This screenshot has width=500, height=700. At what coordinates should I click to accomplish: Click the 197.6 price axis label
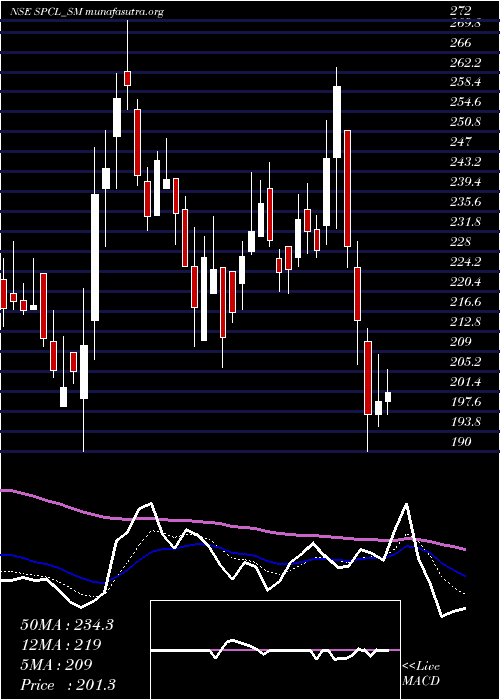[466, 402]
